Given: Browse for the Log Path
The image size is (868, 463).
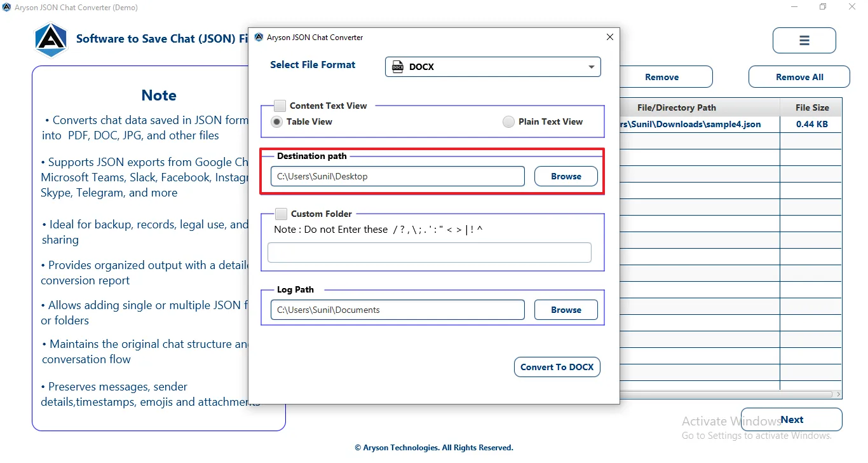Looking at the screenshot, I should tap(566, 310).
